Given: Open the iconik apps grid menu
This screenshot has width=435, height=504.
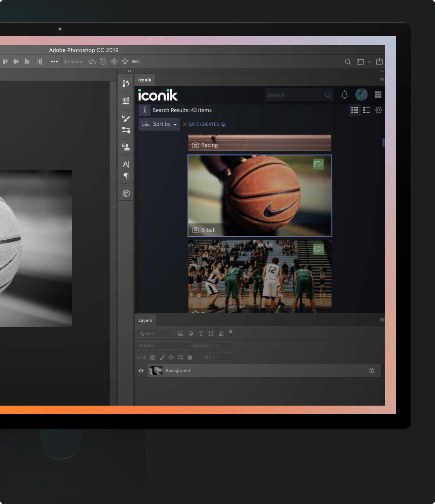Looking at the screenshot, I should point(378,94).
